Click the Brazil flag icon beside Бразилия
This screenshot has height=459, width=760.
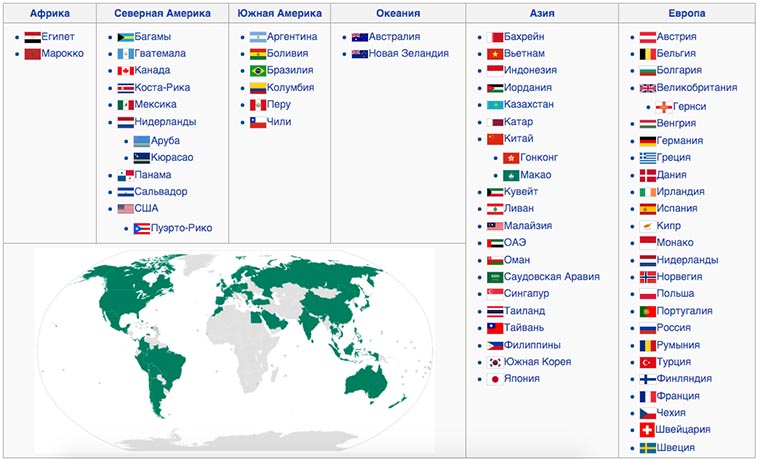pyautogui.click(x=258, y=71)
